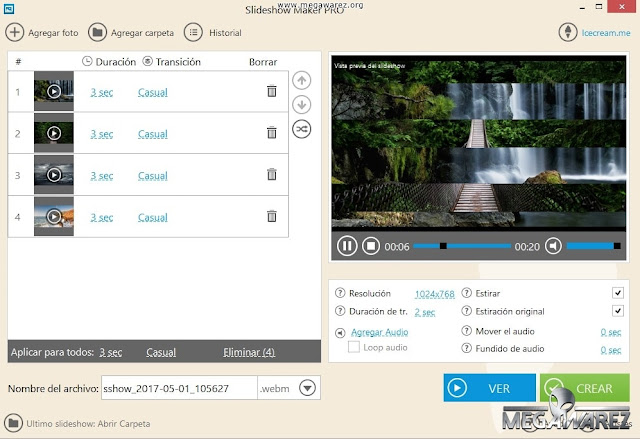Uncheck the Estirar checkbox
Viewport: 640px width, 439px height.
tap(618, 293)
